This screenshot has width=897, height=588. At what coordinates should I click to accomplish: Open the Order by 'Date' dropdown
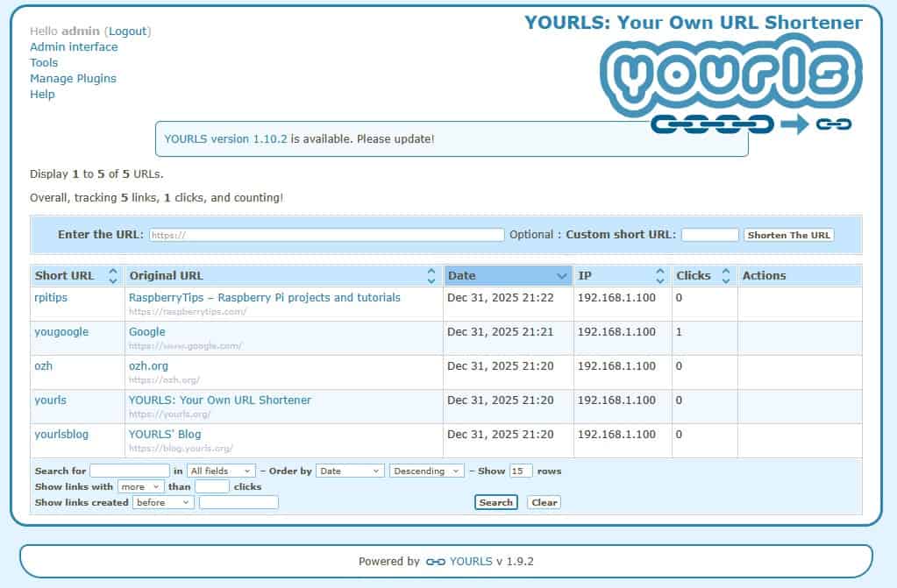click(350, 471)
